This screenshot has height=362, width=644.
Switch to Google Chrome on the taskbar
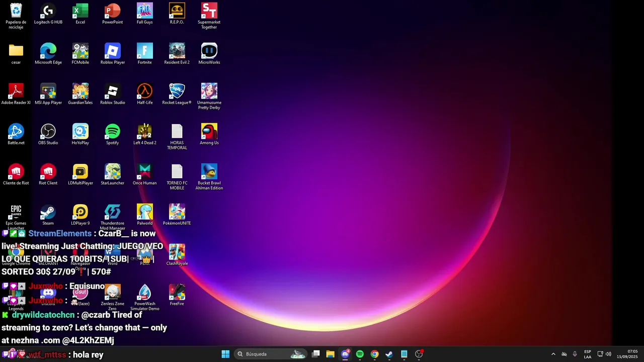click(x=374, y=354)
